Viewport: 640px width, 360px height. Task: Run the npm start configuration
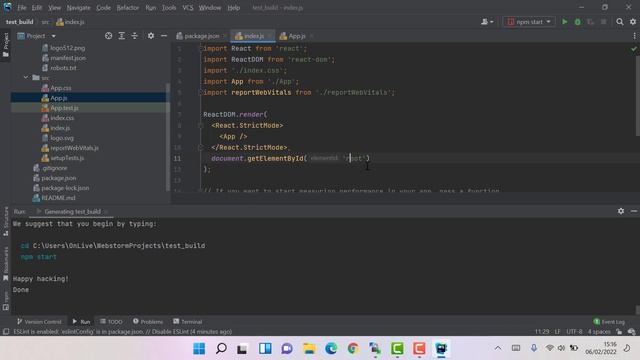coord(565,22)
